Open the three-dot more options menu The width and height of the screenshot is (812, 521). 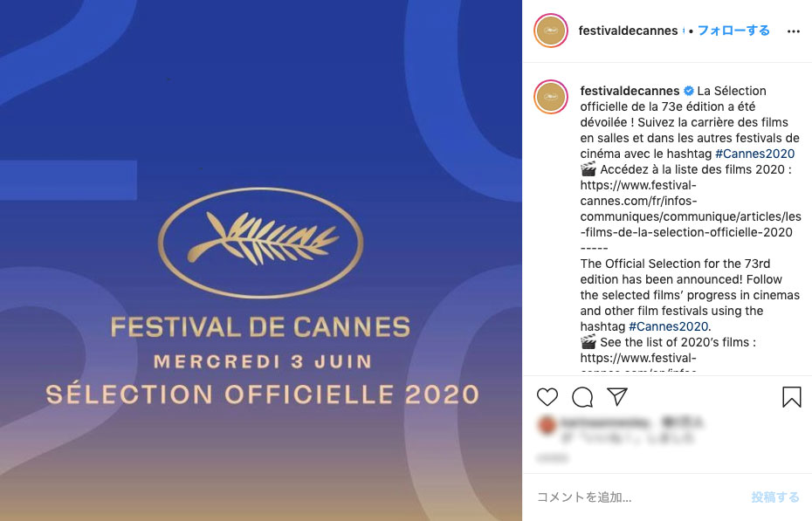click(793, 31)
